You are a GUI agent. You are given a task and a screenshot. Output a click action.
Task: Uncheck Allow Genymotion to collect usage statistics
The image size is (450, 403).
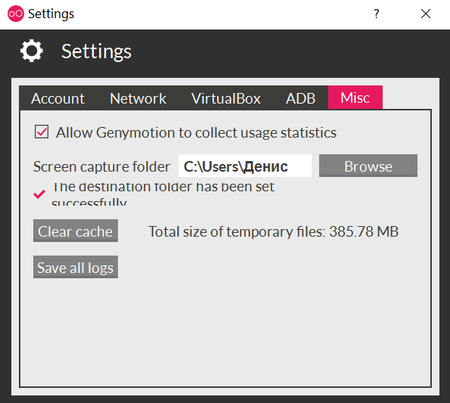coord(42,132)
